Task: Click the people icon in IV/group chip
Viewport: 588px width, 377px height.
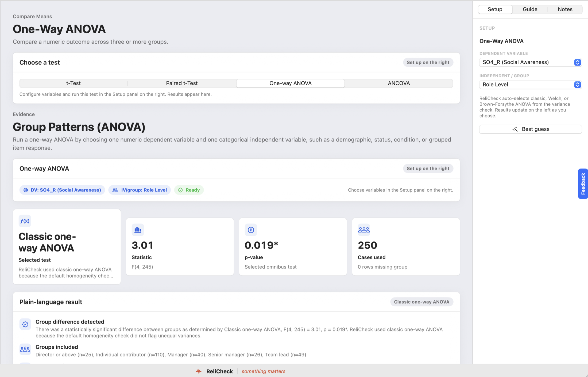Action: (115, 190)
